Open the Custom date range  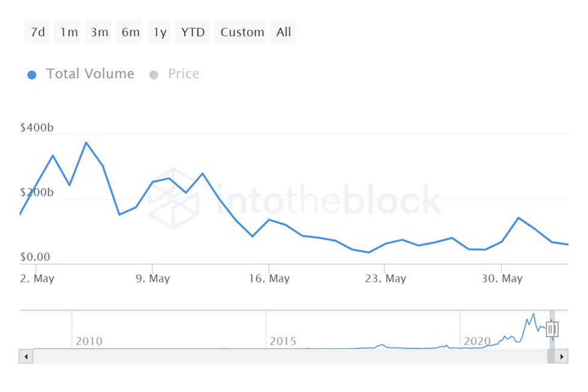click(x=242, y=32)
